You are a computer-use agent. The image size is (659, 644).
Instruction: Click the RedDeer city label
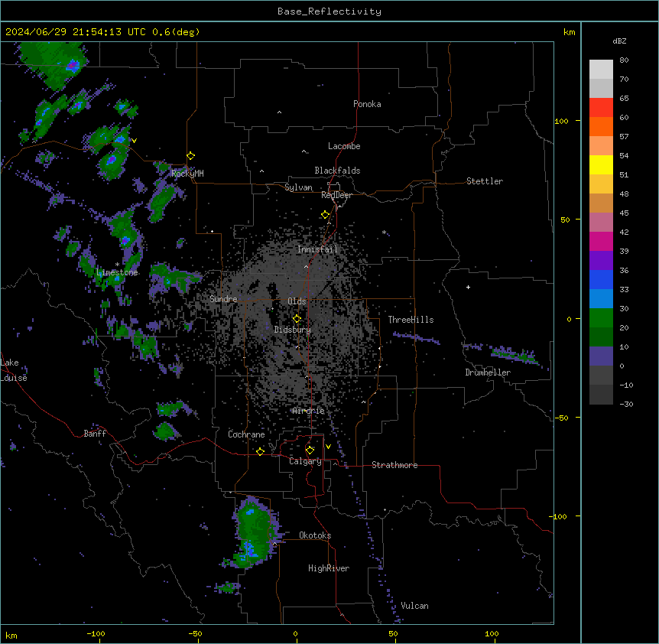[x=336, y=195]
